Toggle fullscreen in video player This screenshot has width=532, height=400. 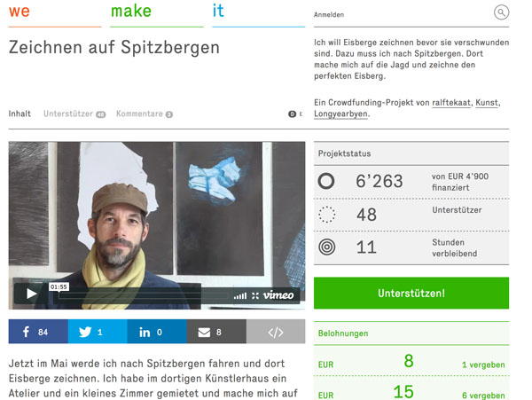(x=255, y=296)
